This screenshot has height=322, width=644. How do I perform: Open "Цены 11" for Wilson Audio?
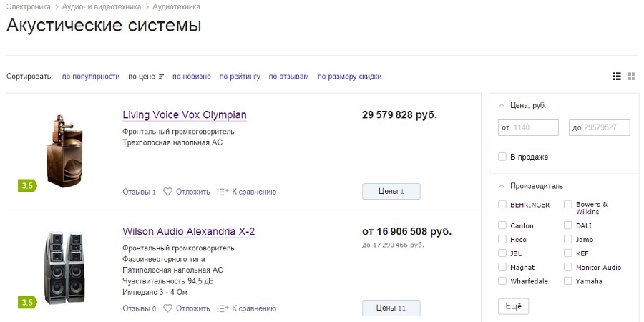[x=391, y=308]
